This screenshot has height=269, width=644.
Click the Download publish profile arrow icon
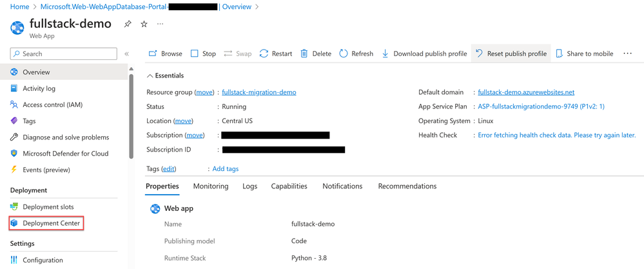click(x=385, y=54)
